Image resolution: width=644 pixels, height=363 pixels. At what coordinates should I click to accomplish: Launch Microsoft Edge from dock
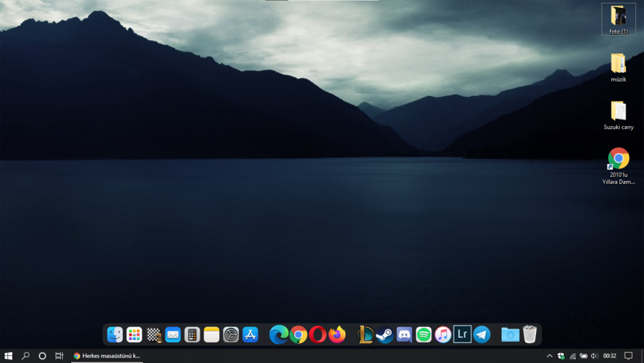(278, 334)
